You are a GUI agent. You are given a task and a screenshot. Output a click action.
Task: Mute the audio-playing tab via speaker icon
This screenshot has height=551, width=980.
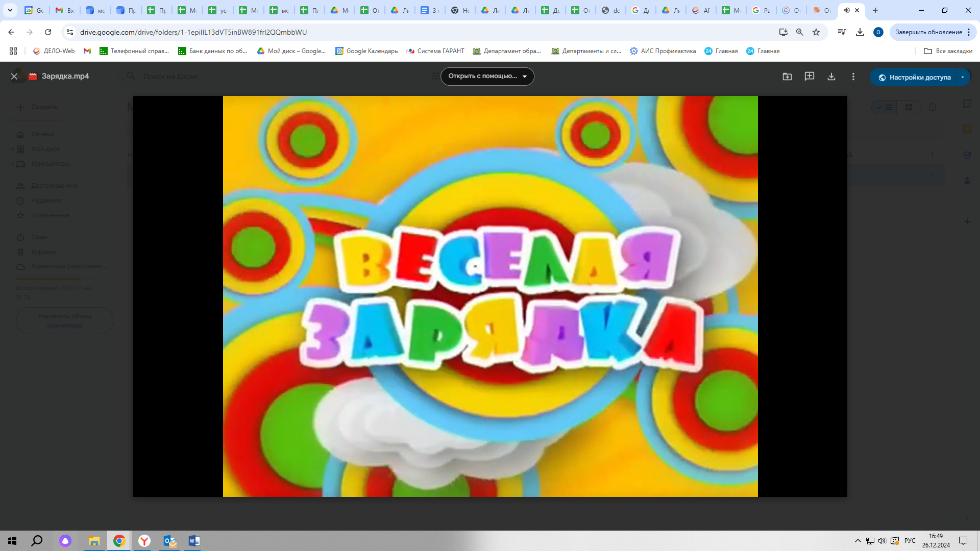click(x=846, y=10)
